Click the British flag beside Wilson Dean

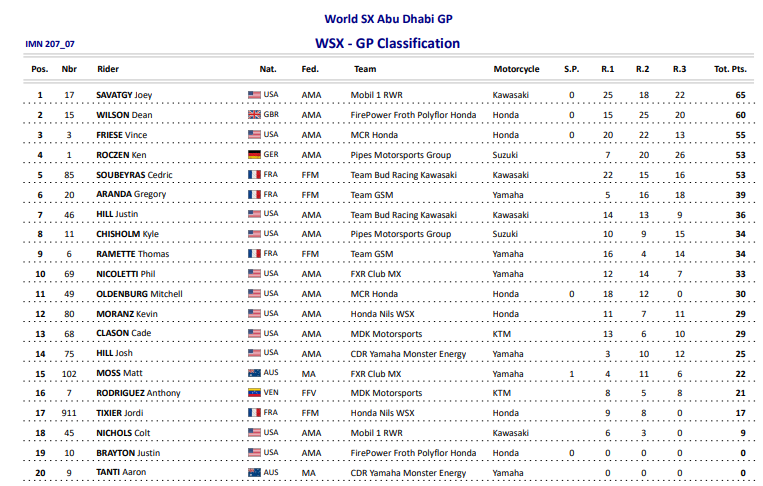[x=254, y=115]
